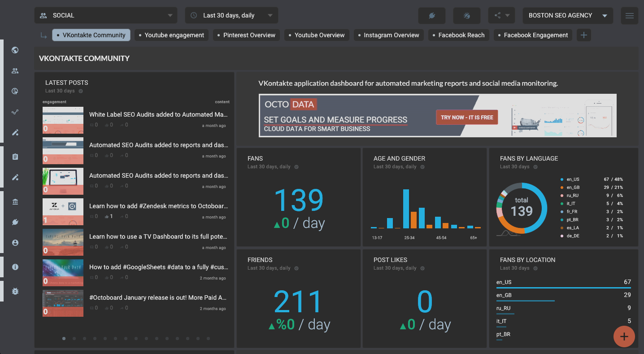Click the clock icon in Fans by Location widget

point(535,268)
